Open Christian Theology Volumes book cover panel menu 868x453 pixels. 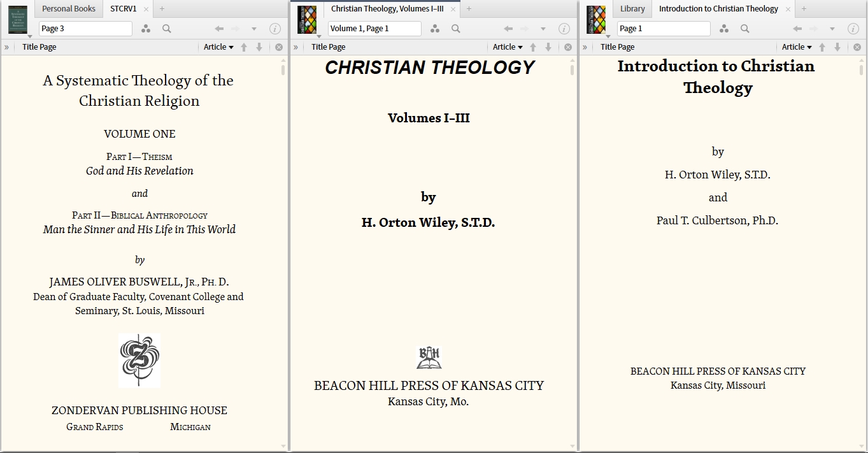(308, 20)
